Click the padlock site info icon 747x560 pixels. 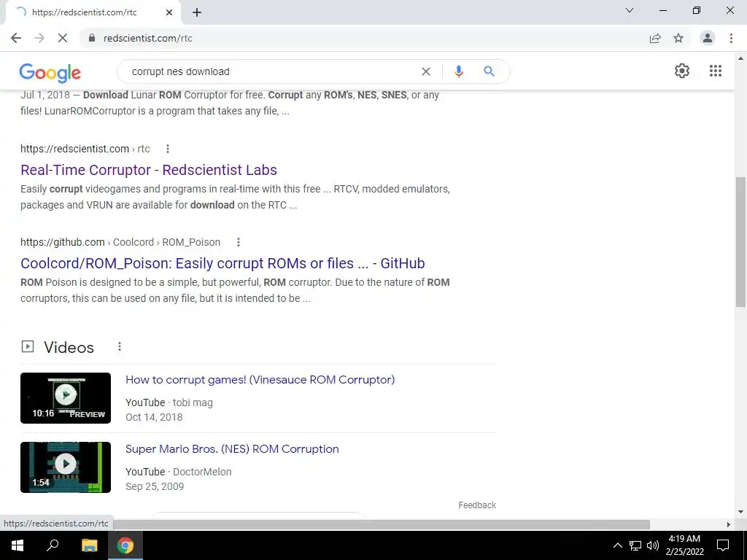pos(91,38)
